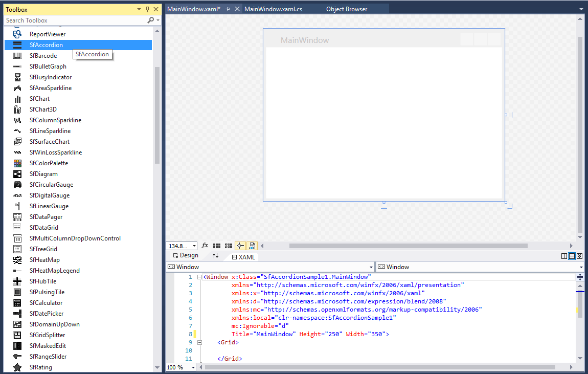The image size is (588, 374).
Task: Click the show grid icon in designer toolbar
Action: (x=216, y=246)
